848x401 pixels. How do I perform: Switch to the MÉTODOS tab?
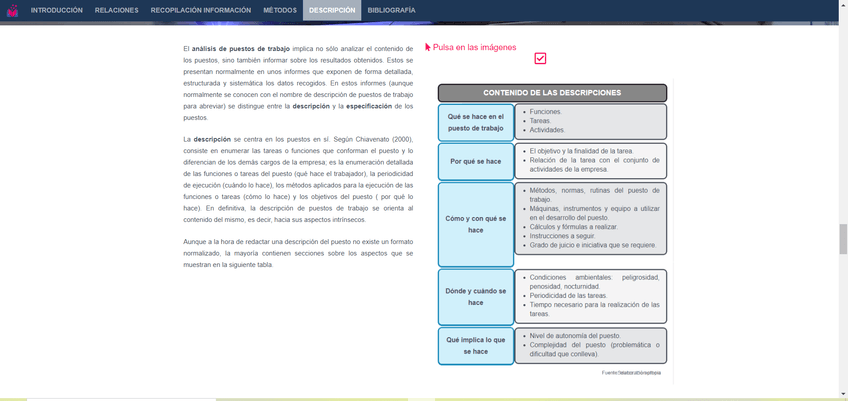coord(280,10)
